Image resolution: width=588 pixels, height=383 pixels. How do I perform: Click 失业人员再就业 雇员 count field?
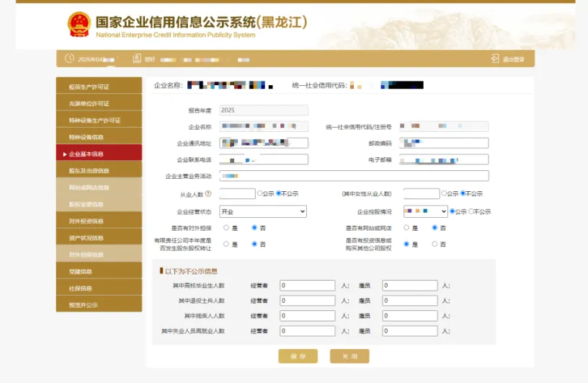(x=410, y=331)
